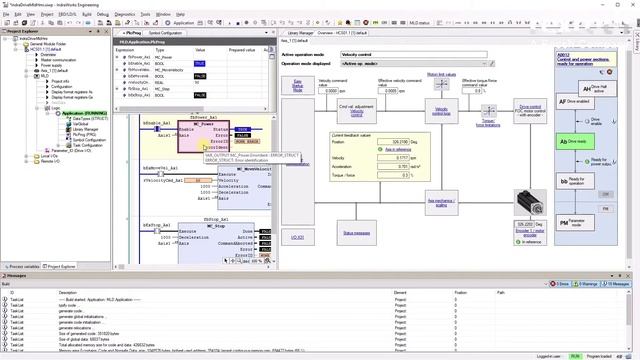Viewport: 640px width, 360px height.
Task: Collapse the MLD tree node
Action: [x=27, y=76]
